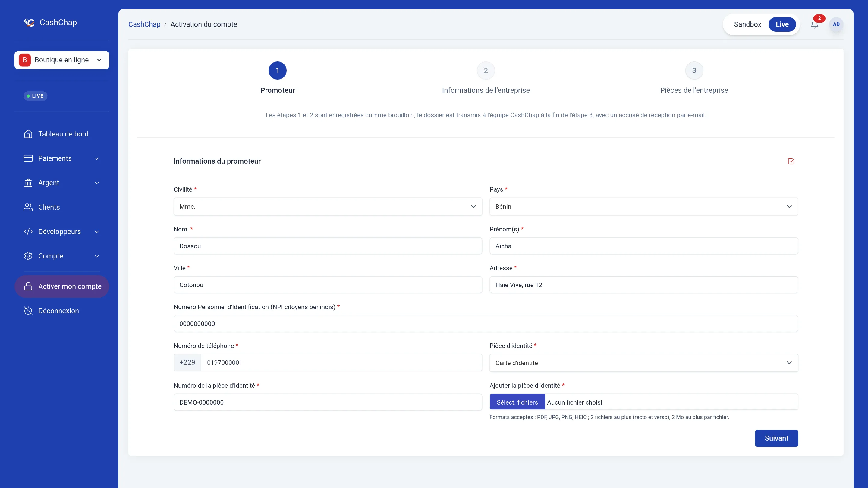Click the Argent bank icon
This screenshot has height=488, width=868.
[x=28, y=183]
